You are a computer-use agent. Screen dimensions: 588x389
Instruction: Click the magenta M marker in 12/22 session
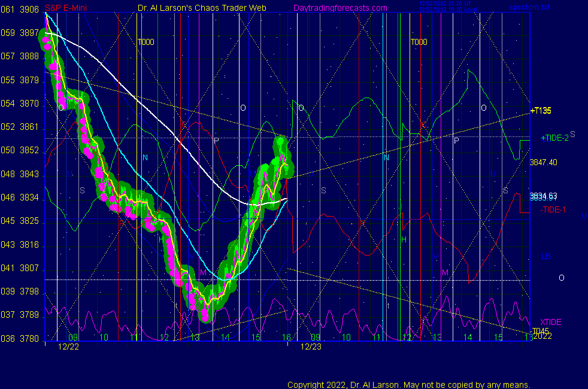click(x=203, y=272)
